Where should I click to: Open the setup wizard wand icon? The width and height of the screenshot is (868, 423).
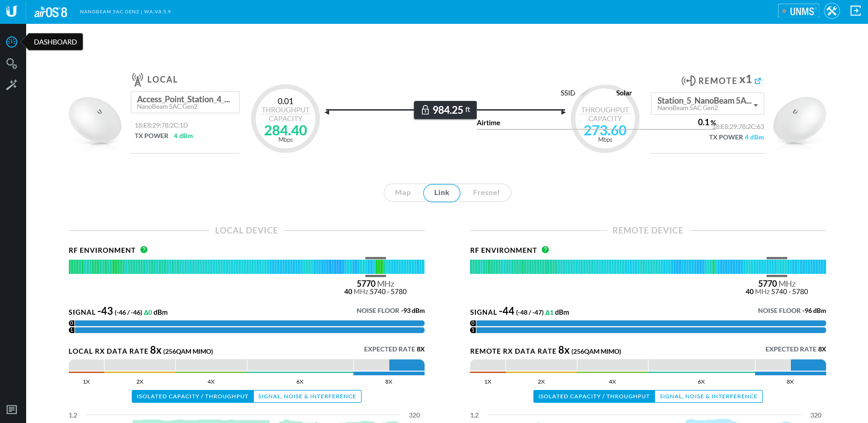click(x=12, y=84)
